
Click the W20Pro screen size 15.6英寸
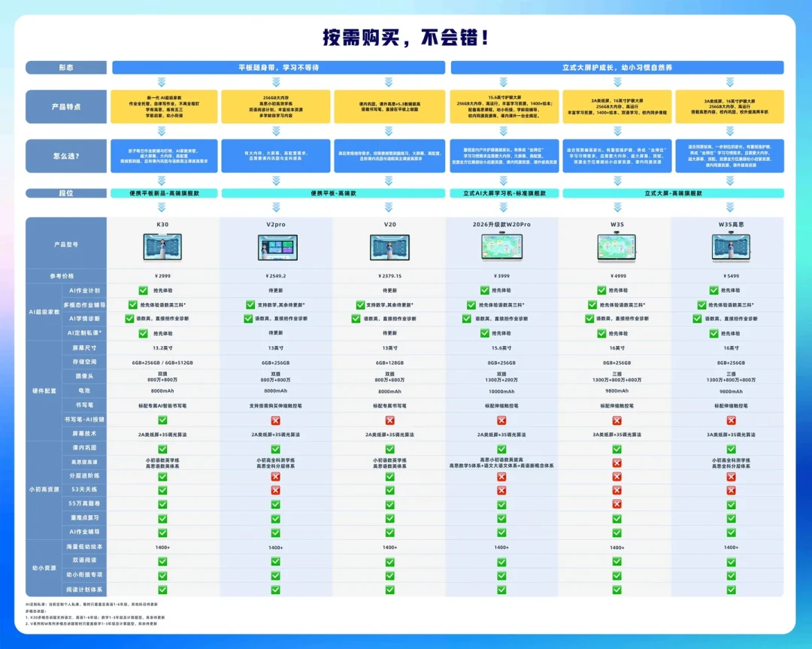501,348
